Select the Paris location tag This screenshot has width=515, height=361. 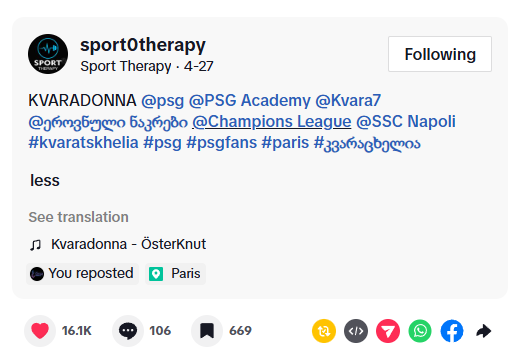tap(175, 274)
